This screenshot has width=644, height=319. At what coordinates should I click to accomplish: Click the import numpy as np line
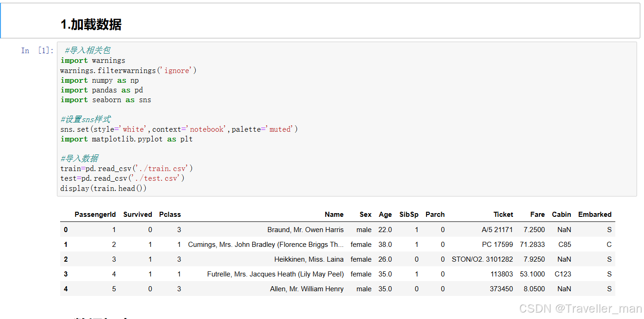[99, 80]
